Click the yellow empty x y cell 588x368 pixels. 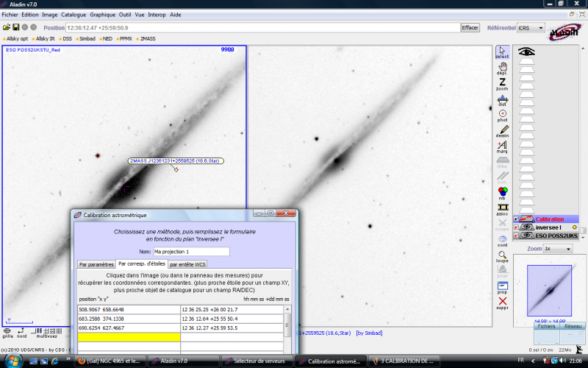pyautogui.click(x=129, y=337)
